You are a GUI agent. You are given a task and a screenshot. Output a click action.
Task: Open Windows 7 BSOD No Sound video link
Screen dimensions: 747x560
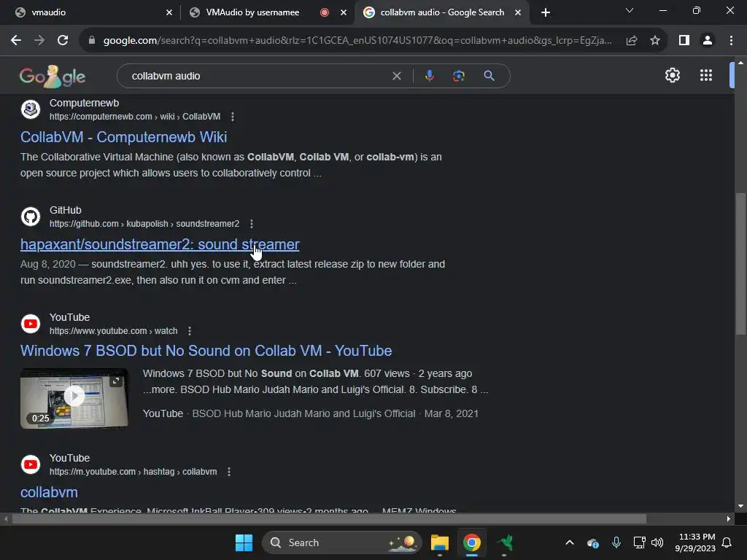[x=206, y=351]
